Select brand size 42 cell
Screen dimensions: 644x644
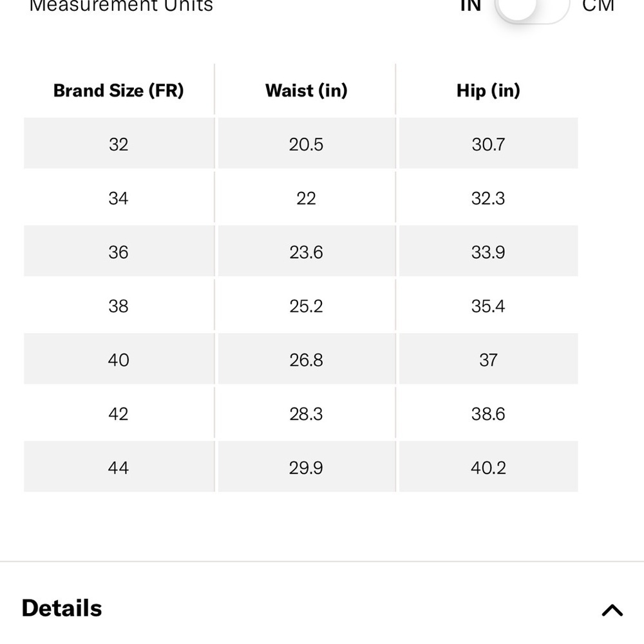tap(118, 413)
